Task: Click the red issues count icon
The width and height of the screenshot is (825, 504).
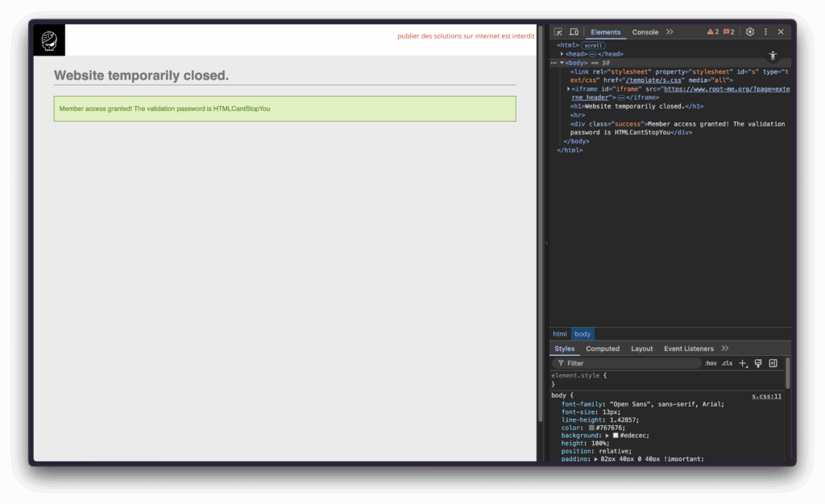Action: [728, 32]
